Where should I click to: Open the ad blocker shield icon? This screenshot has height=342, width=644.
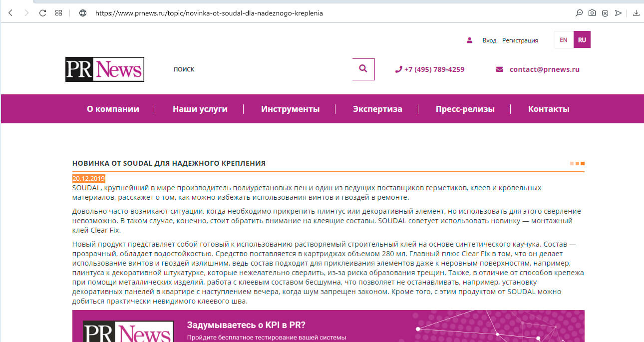point(605,13)
